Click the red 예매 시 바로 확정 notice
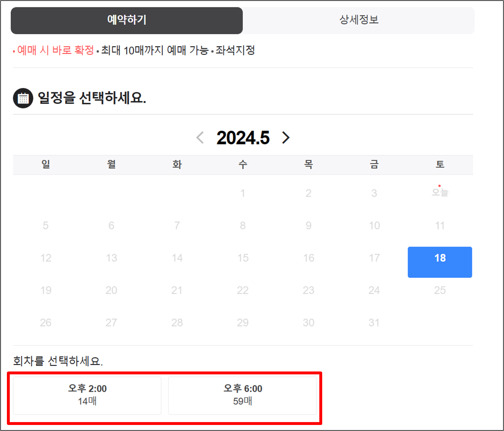 56,50
